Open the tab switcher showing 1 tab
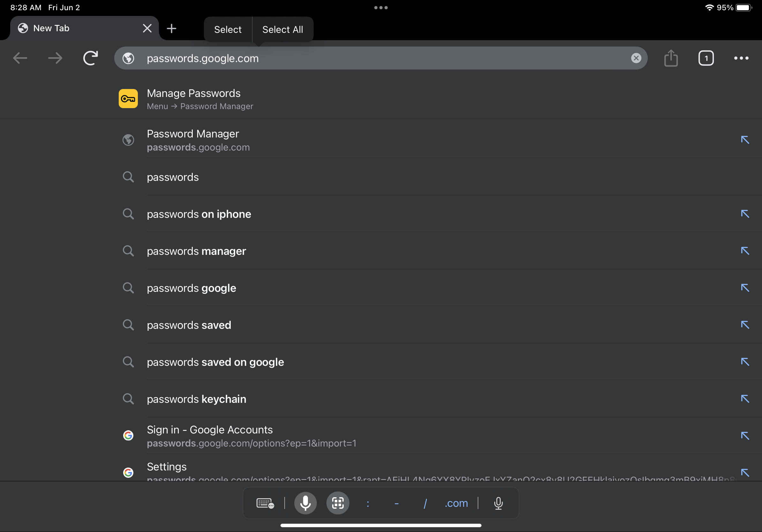Screen dimensions: 762x532 coord(706,58)
